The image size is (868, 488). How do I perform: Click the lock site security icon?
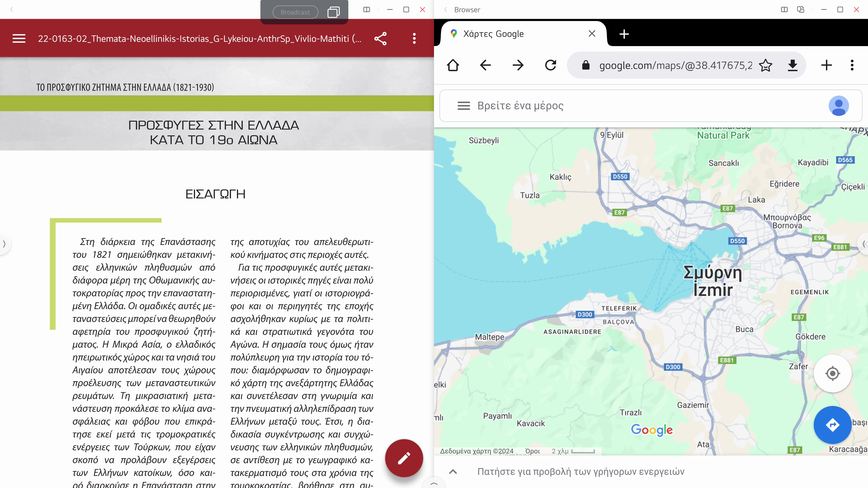tap(586, 65)
